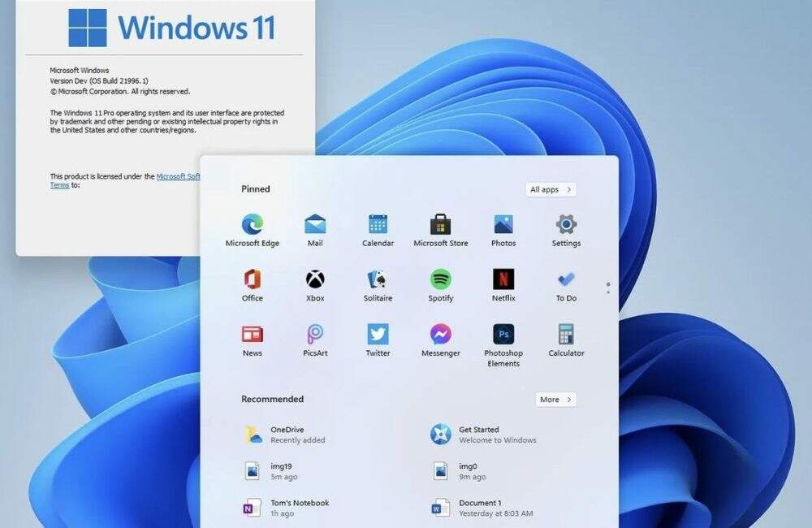The image size is (812, 528).
Task: Click pinned apps page indicator dots
Action: (x=608, y=288)
